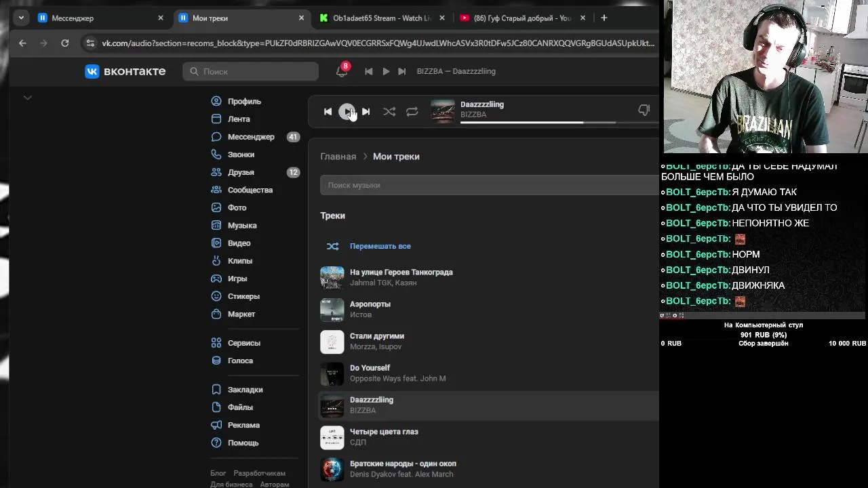868x488 pixels.
Task: Play track Братские народы - один окоп
Action: pos(490,468)
